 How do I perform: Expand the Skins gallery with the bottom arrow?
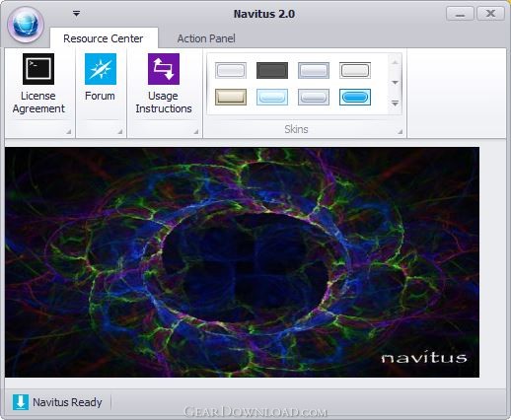(x=396, y=104)
